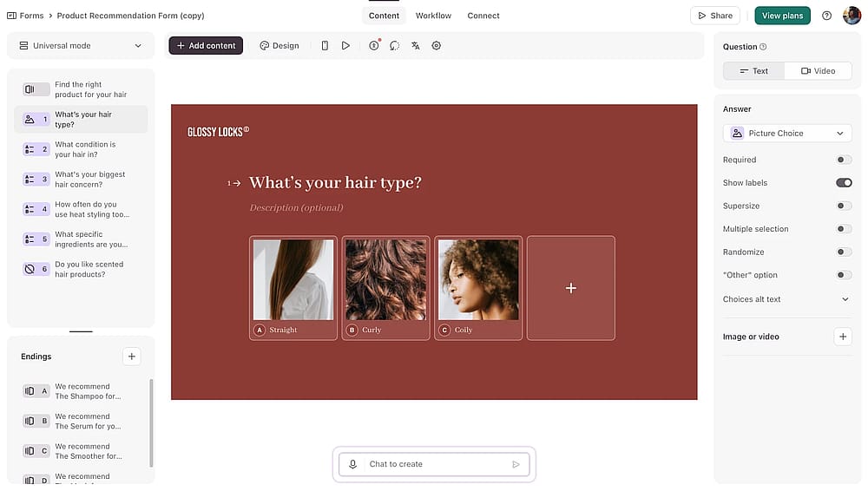868x491 pixels.
Task: Open the user profile avatar
Action: [852, 16]
